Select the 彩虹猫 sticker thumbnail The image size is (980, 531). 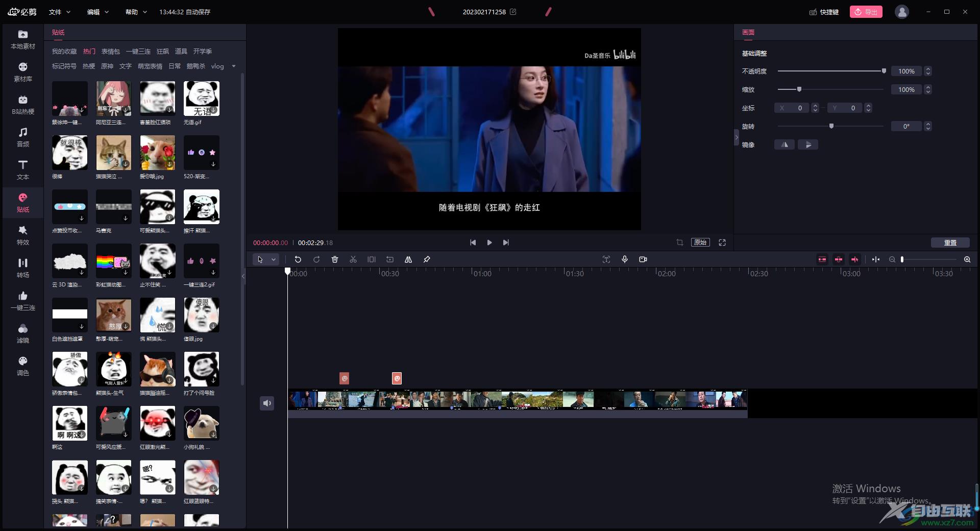click(x=114, y=261)
